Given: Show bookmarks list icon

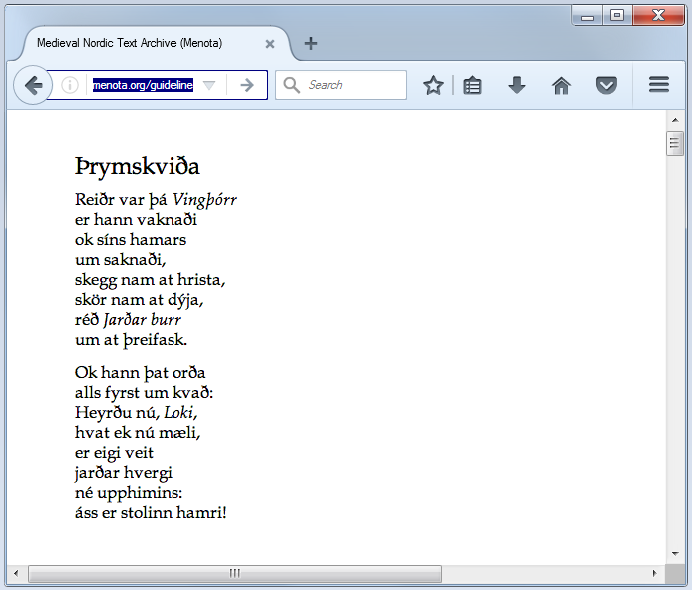Looking at the screenshot, I should tap(473, 86).
